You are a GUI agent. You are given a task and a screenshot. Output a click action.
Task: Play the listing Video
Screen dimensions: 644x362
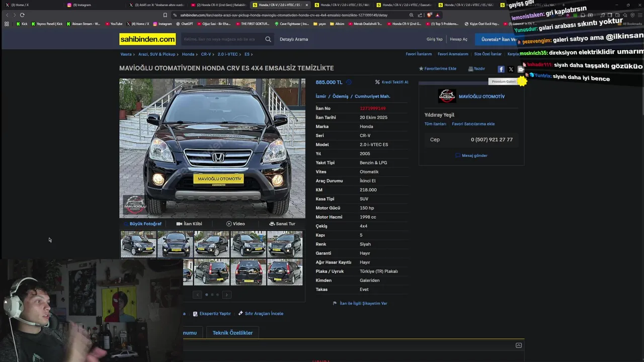click(235, 224)
